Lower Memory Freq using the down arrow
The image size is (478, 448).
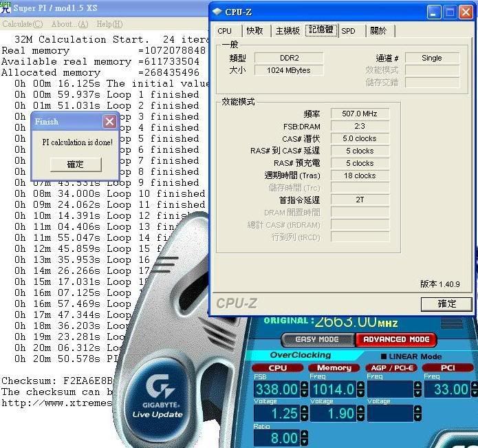(360, 393)
